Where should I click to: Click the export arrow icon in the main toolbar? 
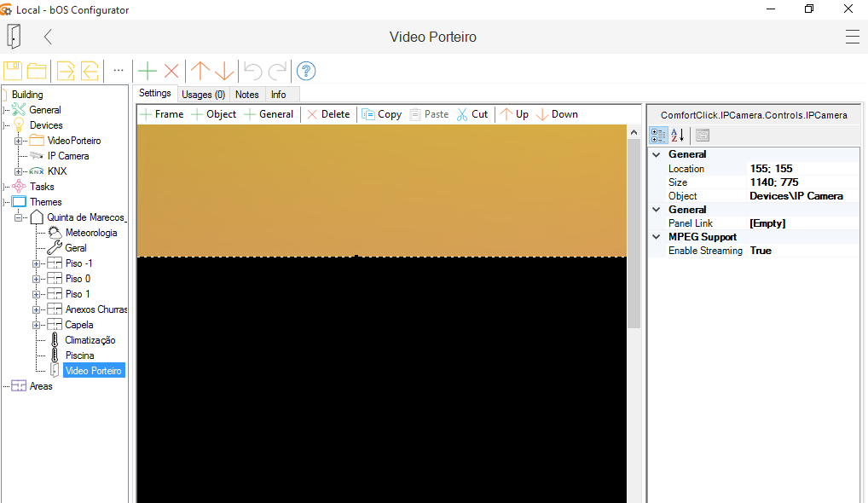pos(66,71)
